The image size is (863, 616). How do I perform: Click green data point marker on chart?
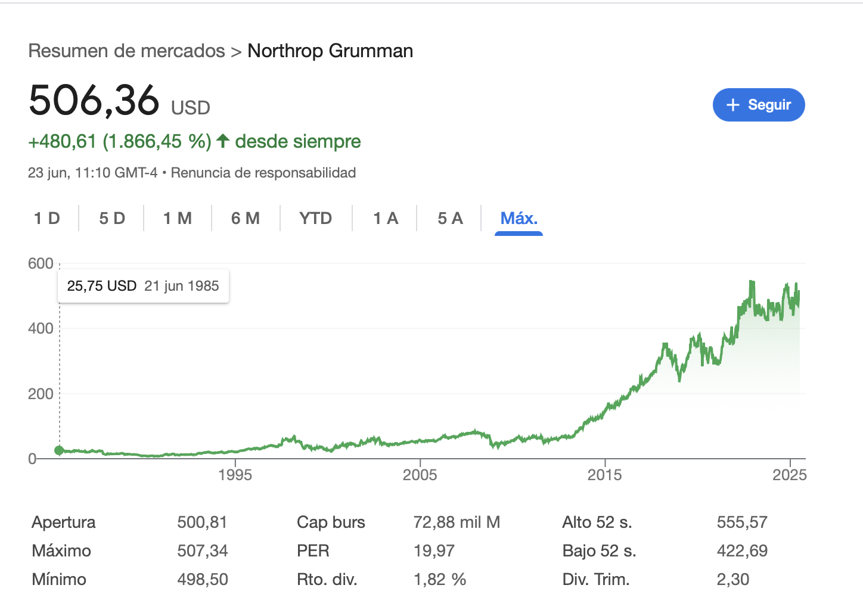(x=59, y=450)
